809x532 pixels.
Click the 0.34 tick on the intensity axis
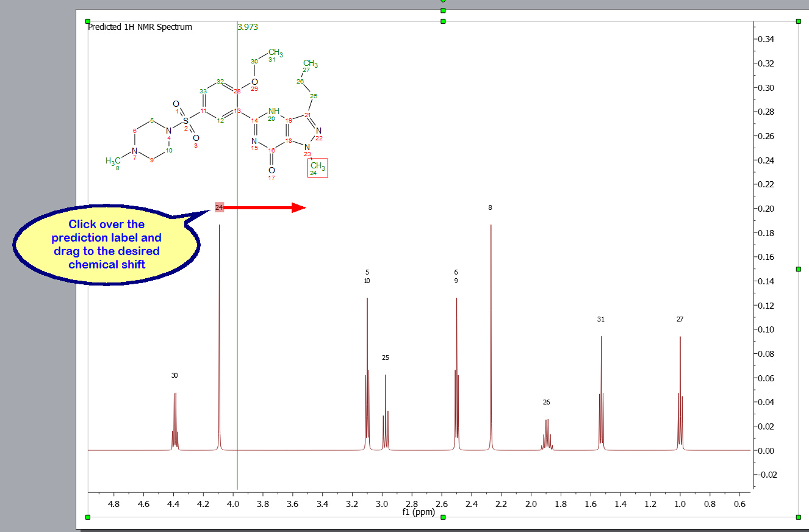(768, 39)
